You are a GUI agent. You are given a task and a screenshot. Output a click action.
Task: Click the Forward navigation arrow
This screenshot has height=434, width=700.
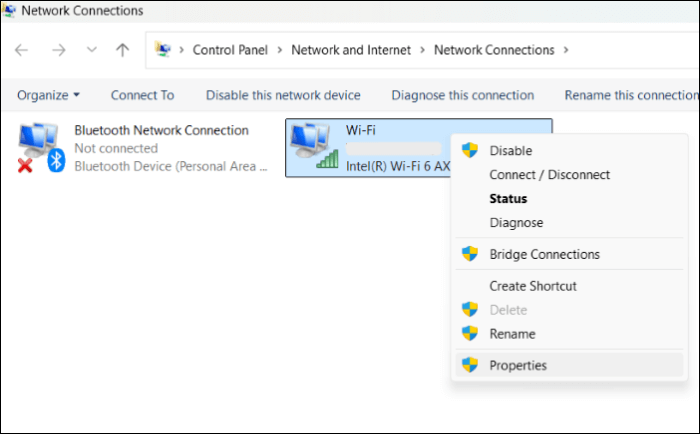tap(58, 50)
